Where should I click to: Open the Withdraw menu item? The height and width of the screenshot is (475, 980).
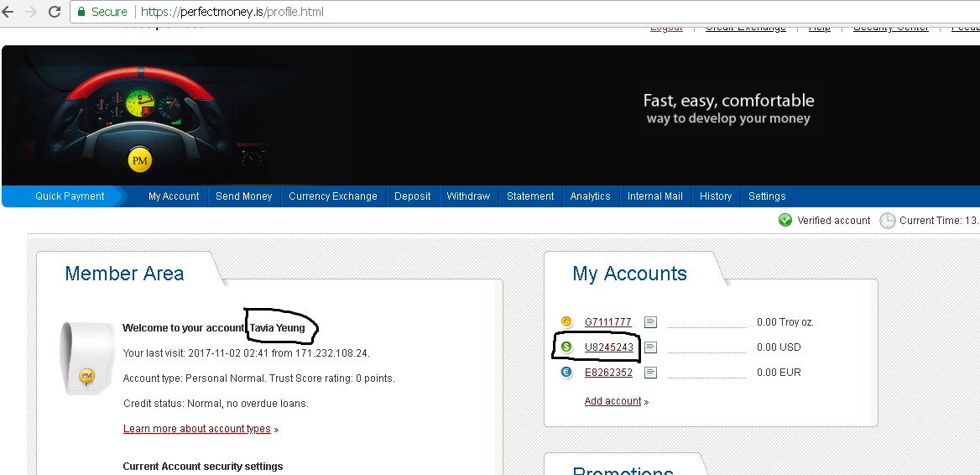(468, 196)
